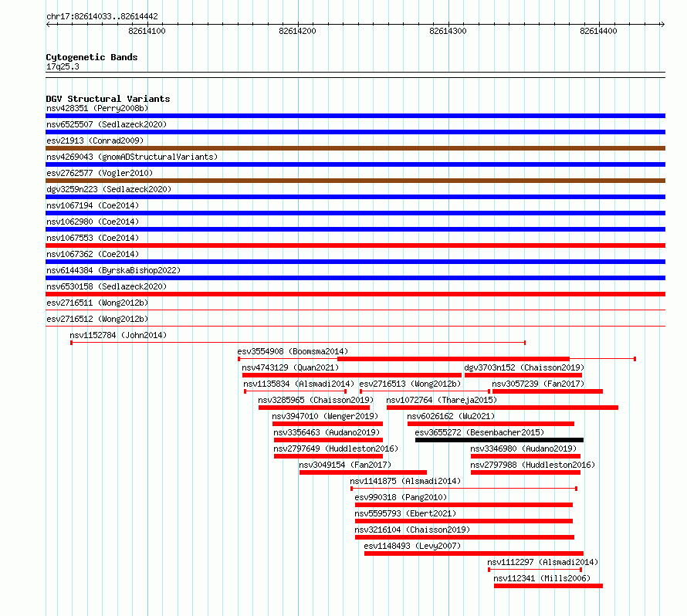Click the nsv3346980 (Audano2019) label

click(x=523, y=448)
